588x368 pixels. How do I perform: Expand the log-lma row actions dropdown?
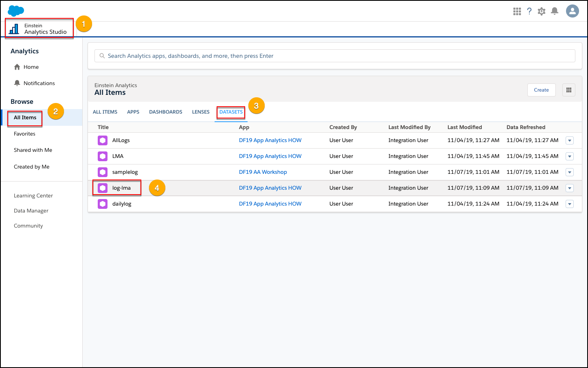point(570,188)
